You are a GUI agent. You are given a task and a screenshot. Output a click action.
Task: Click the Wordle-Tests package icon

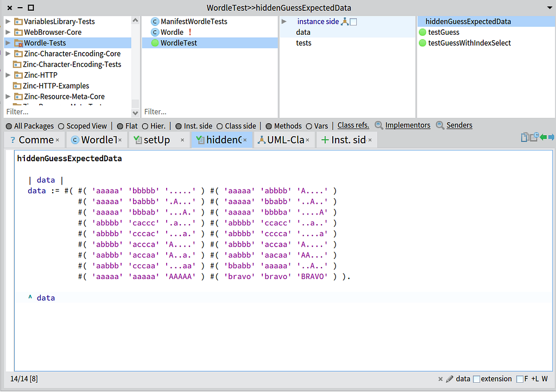[18, 43]
